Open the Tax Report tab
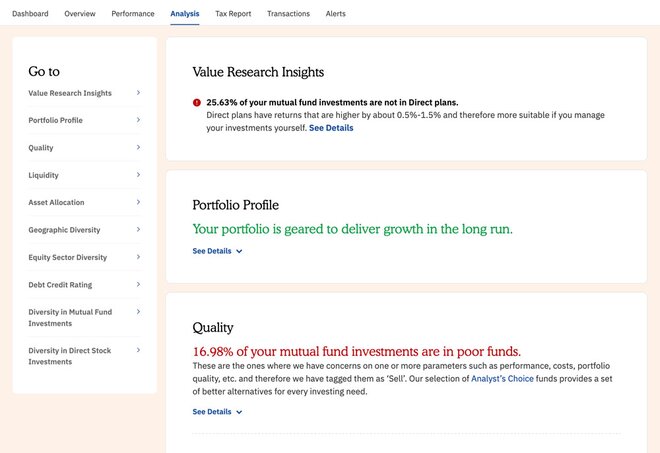Viewport: 660px width, 453px height. 233,14
